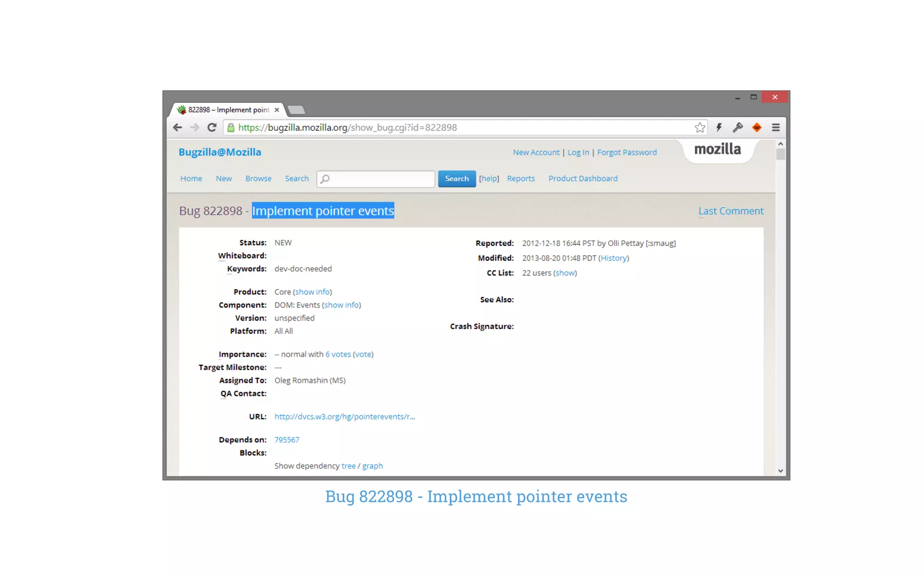924x578 pixels.
Task: Open the Bugzilla@Mozilla home link
Action: click(220, 152)
